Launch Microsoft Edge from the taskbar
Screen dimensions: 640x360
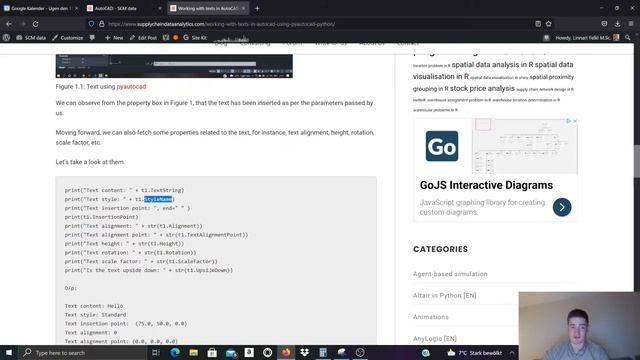pos(175,353)
